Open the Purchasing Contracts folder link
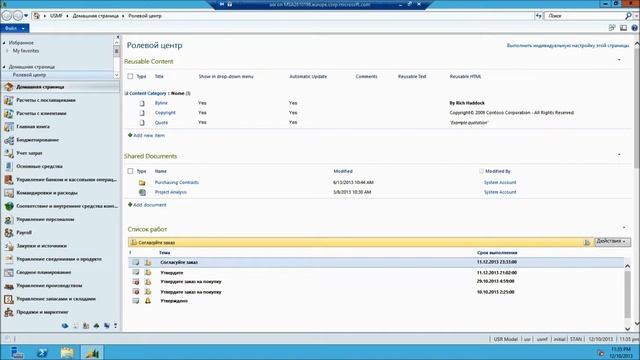This screenshot has width=640, height=360. [x=177, y=182]
